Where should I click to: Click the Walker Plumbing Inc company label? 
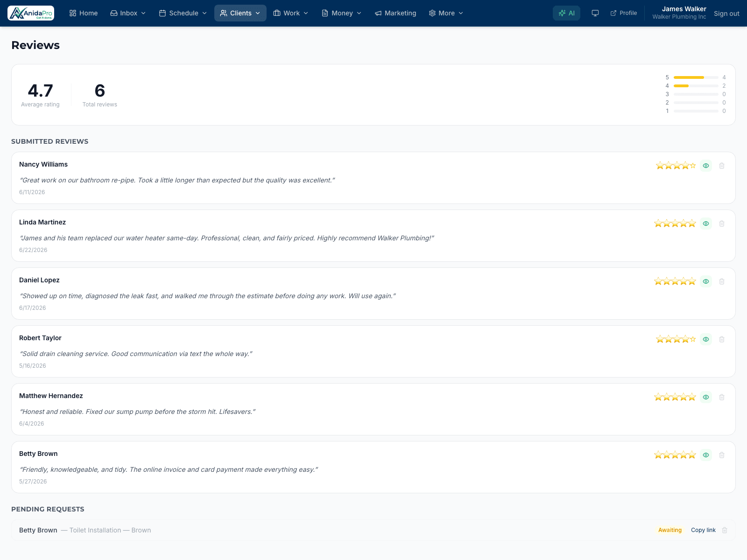click(x=679, y=17)
